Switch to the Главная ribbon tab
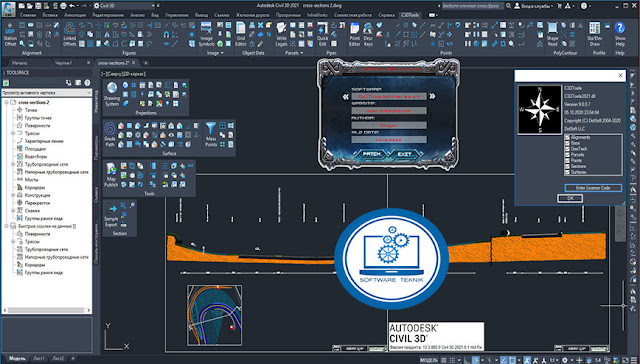The width and height of the screenshot is (640, 364). click(28, 15)
